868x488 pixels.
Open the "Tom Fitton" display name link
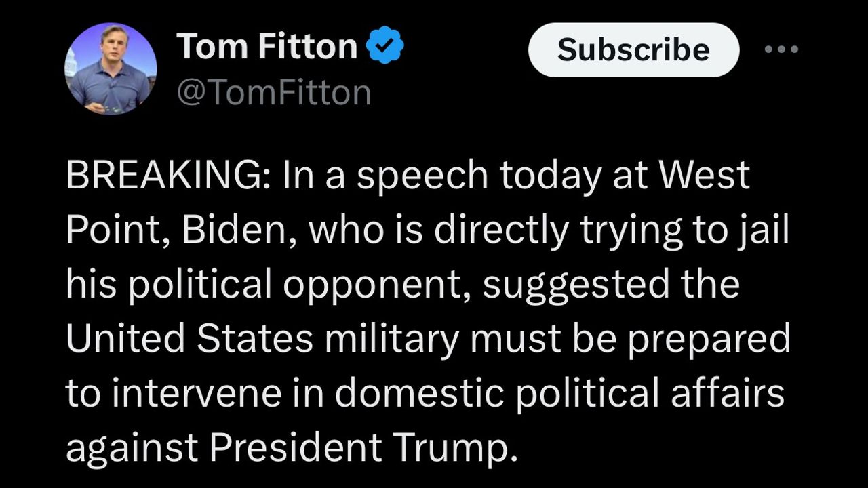pos(267,47)
